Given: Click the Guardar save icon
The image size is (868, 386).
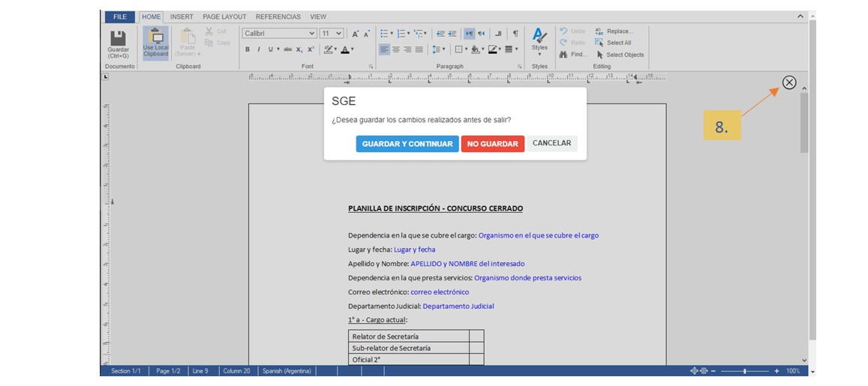Looking at the screenshot, I should point(118,39).
